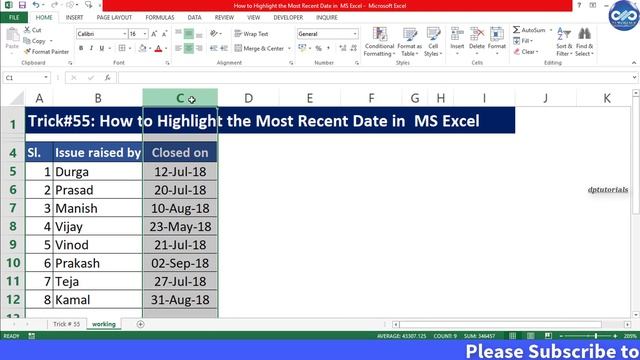Decrease font size with the smaller A icon
Screen dimensions: 640x360
pyautogui.click(x=164, y=34)
